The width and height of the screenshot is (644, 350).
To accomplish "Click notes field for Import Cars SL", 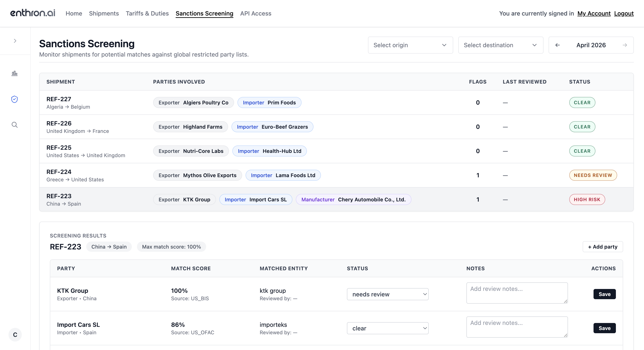I will [x=516, y=327].
